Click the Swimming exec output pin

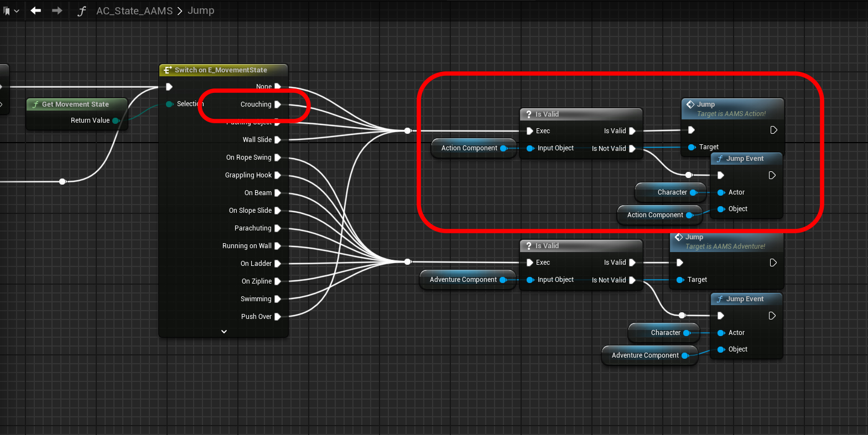tap(278, 299)
